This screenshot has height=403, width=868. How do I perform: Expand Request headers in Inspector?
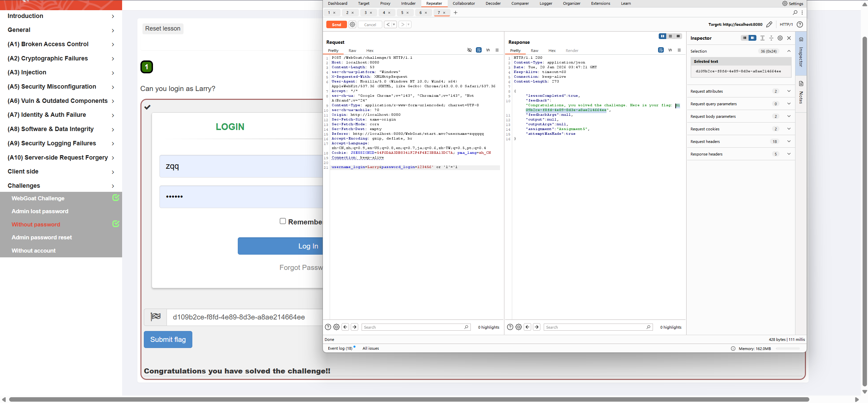point(789,142)
